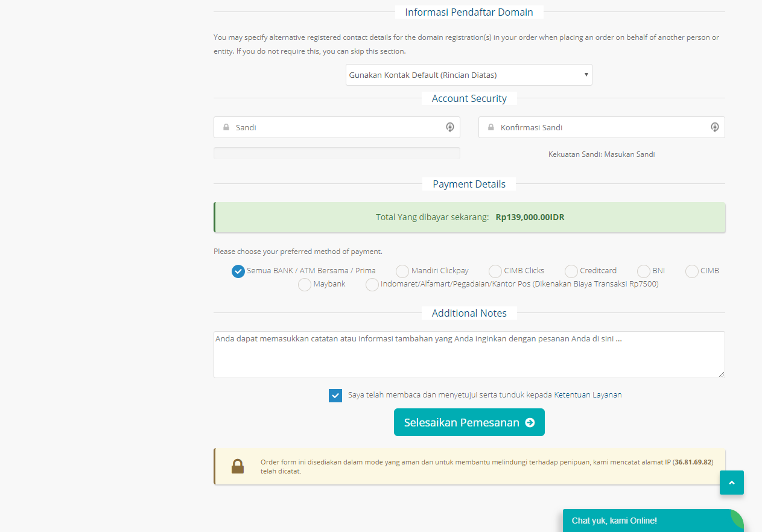Open the Gunakan Kontak Default dropdown

click(x=469, y=75)
